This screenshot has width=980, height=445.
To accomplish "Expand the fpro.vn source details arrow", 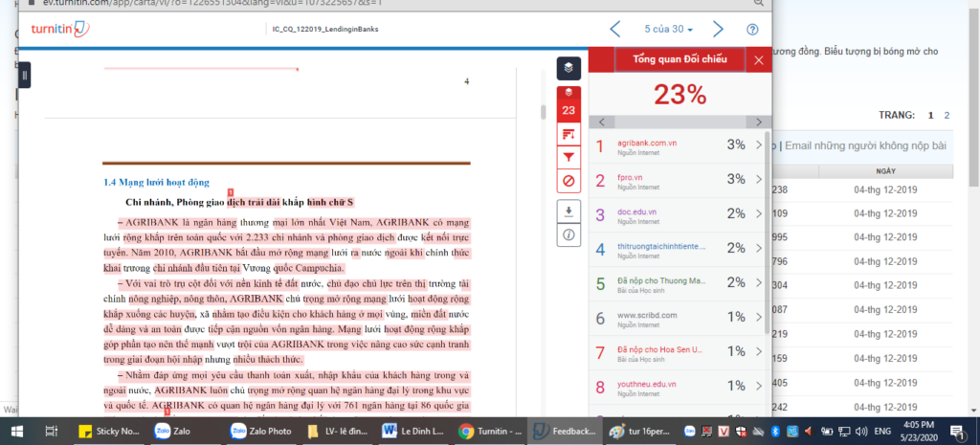I will [759, 180].
